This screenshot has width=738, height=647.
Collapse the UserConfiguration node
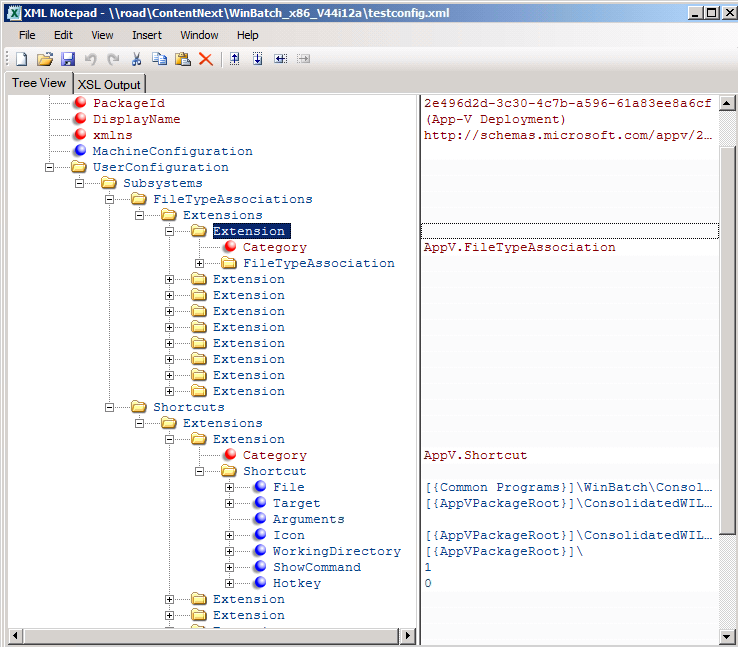49,168
